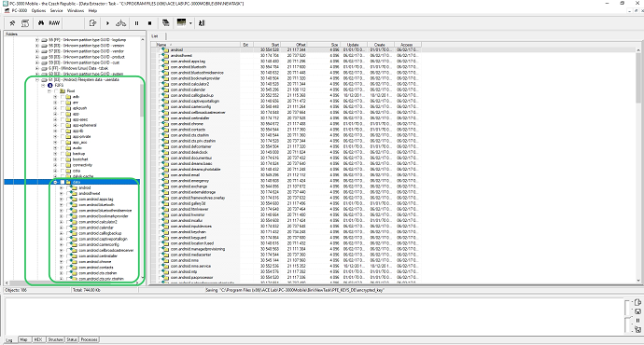Check the data folder checkbox in tree
Viewport: 644px width, 345px height.
click(63, 182)
